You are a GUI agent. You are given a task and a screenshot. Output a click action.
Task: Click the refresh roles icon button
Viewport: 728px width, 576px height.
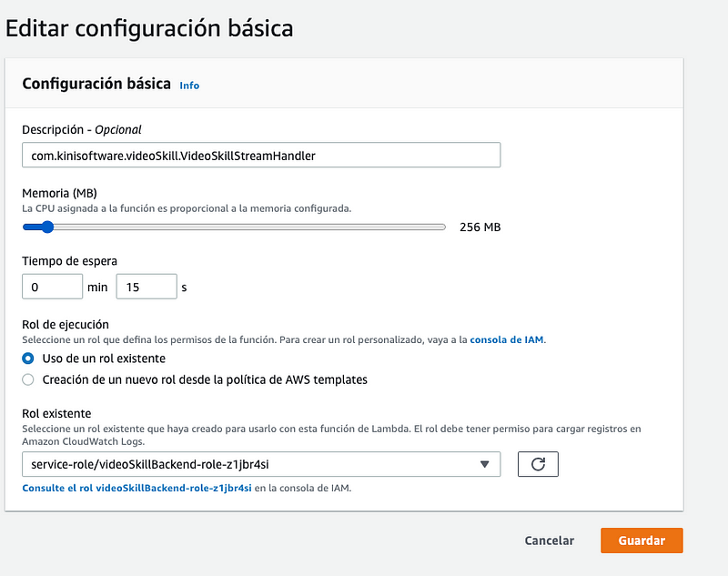[537, 464]
